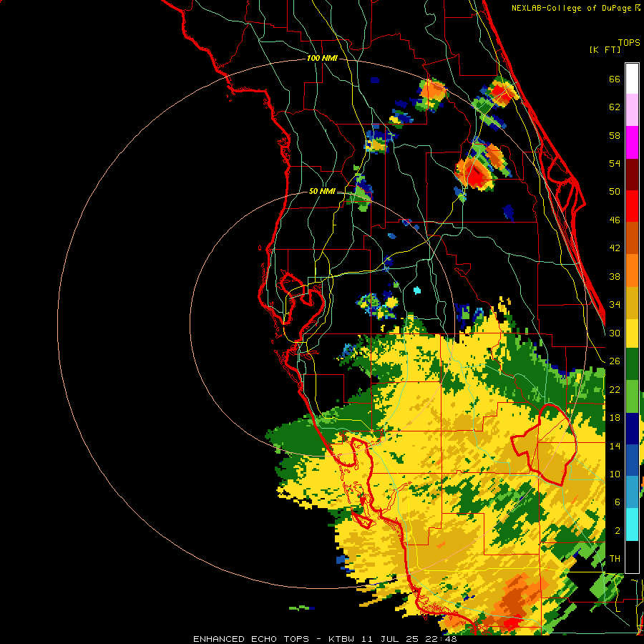The width and height of the screenshot is (644, 644).
Task: Click the light pink legend swatch
Action: [x=632, y=110]
